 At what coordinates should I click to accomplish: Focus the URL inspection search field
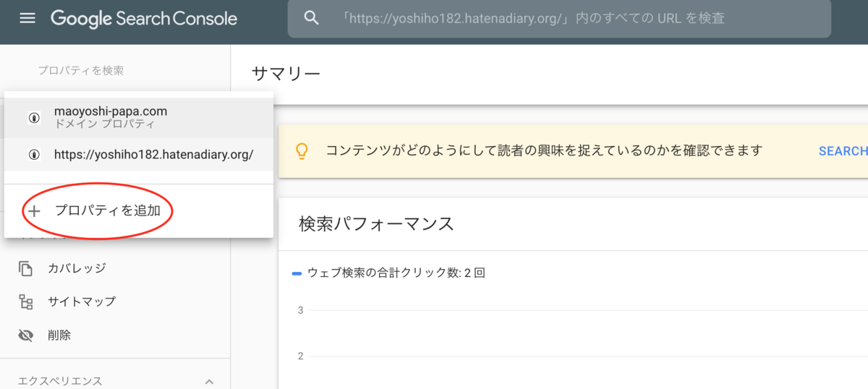point(559,19)
